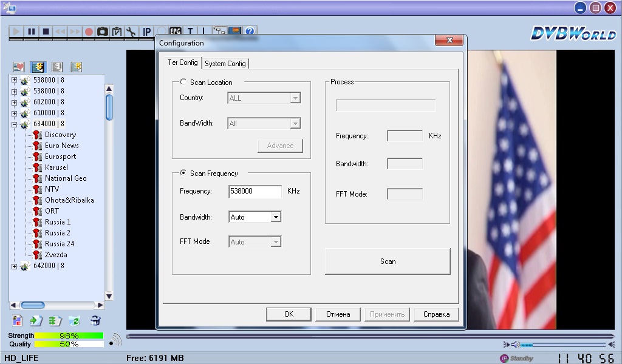Switch to the System Config tab

point(225,64)
